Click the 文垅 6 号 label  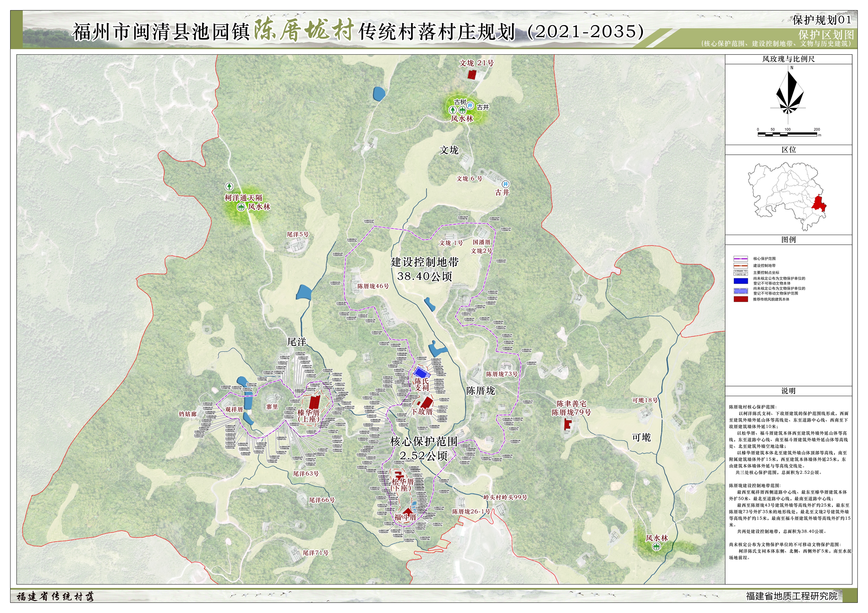tap(470, 179)
